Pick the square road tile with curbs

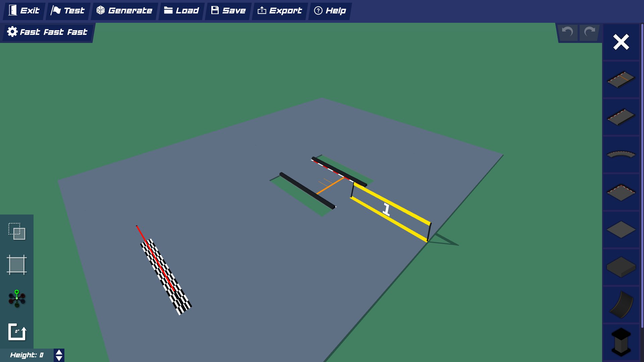point(621,192)
